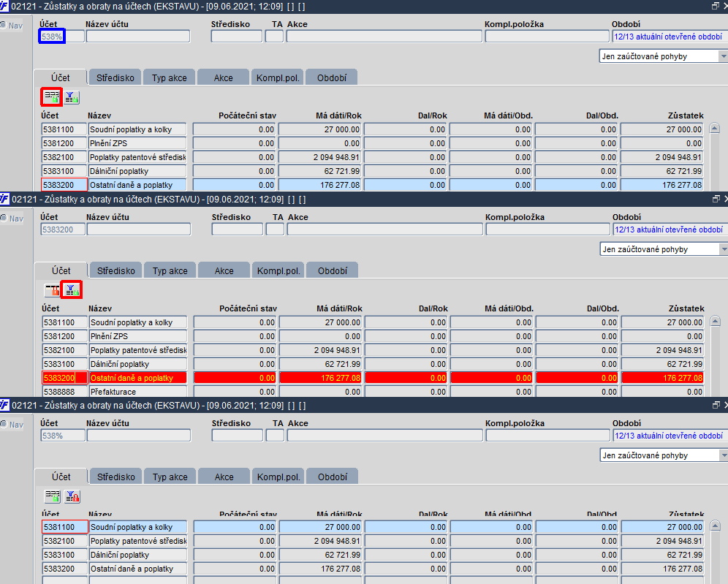Click the app logo icon in middle window title bar
Image resolution: width=728 pixels, height=584 pixels.
[4, 199]
